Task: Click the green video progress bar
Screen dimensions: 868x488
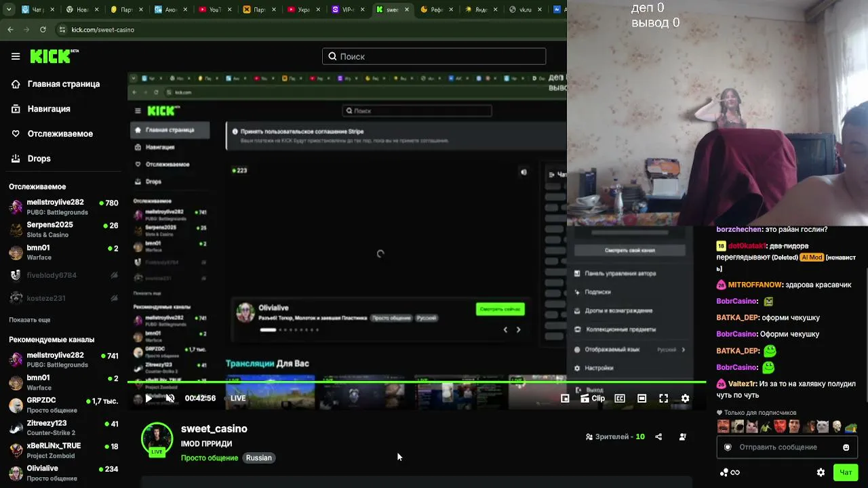Action: [x=416, y=383]
